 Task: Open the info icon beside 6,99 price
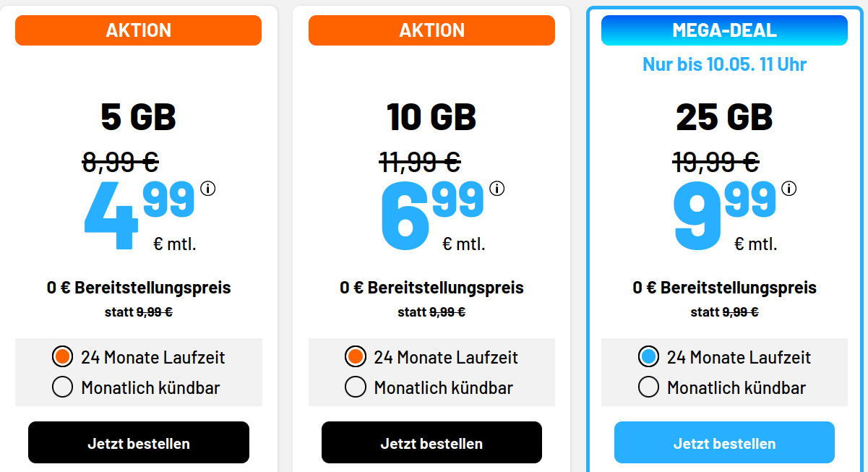497,189
